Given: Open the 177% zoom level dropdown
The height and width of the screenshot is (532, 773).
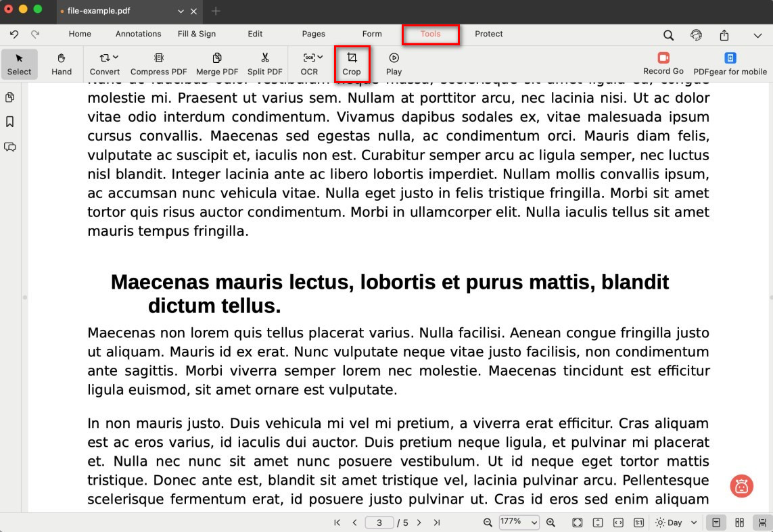Looking at the screenshot, I should tap(519, 523).
